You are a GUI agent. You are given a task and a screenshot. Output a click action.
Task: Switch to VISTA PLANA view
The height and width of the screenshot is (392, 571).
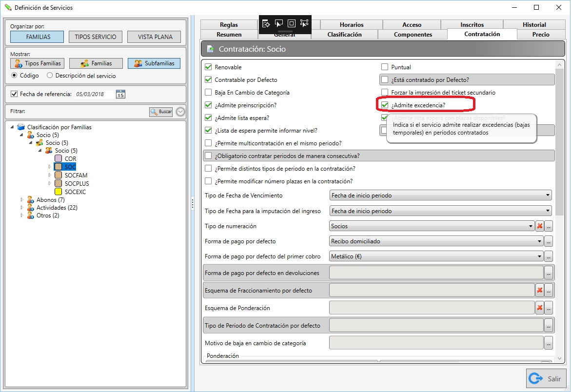coord(155,37)
